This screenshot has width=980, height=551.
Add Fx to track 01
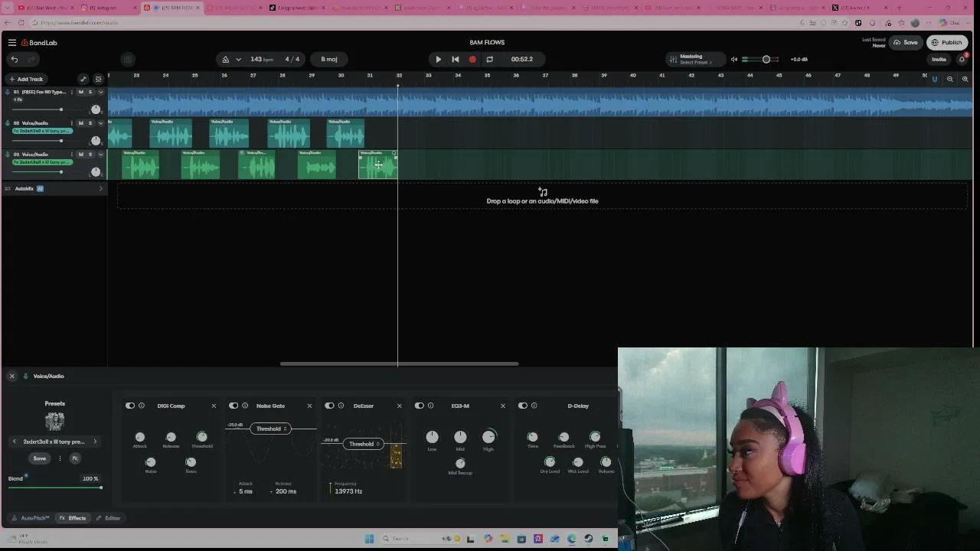tap(18, 99)
